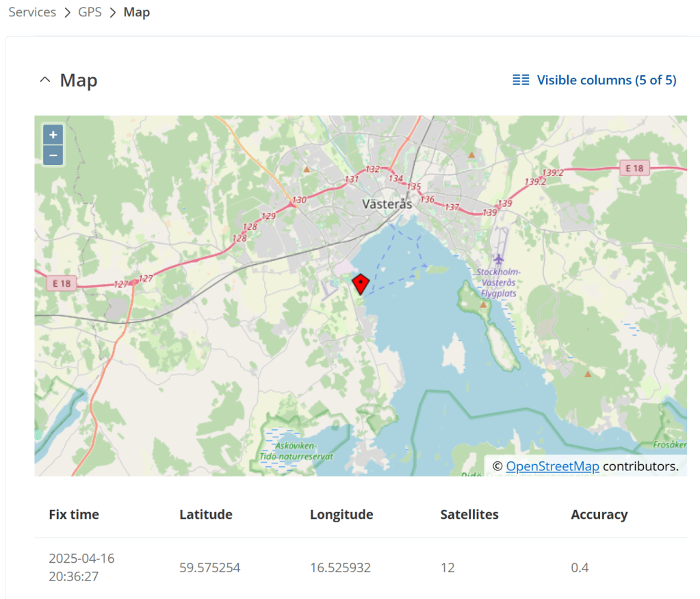Click the E 18 road shield at map right
The width and height of the screenshot is (700, 599).
point(634,168)
